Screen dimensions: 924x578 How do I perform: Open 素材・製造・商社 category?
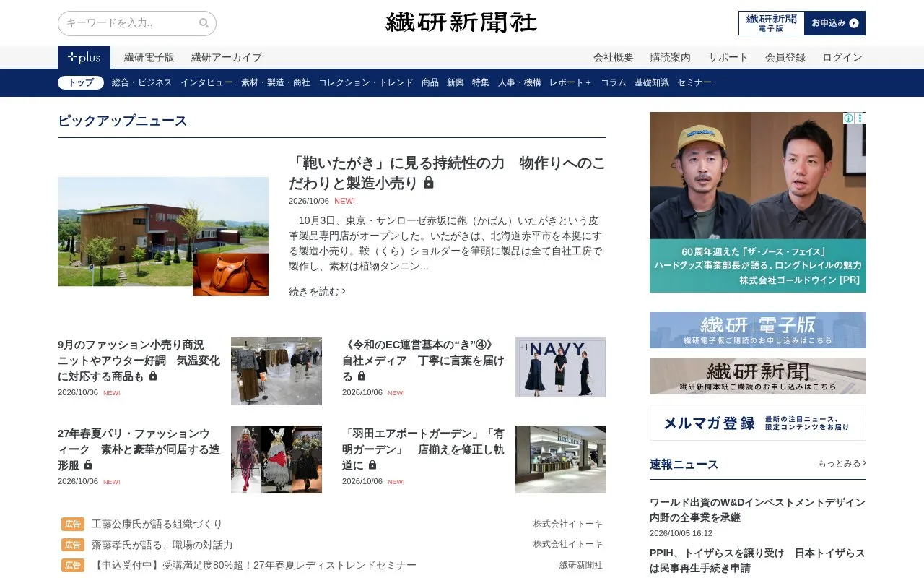click(x=276, y=82)
